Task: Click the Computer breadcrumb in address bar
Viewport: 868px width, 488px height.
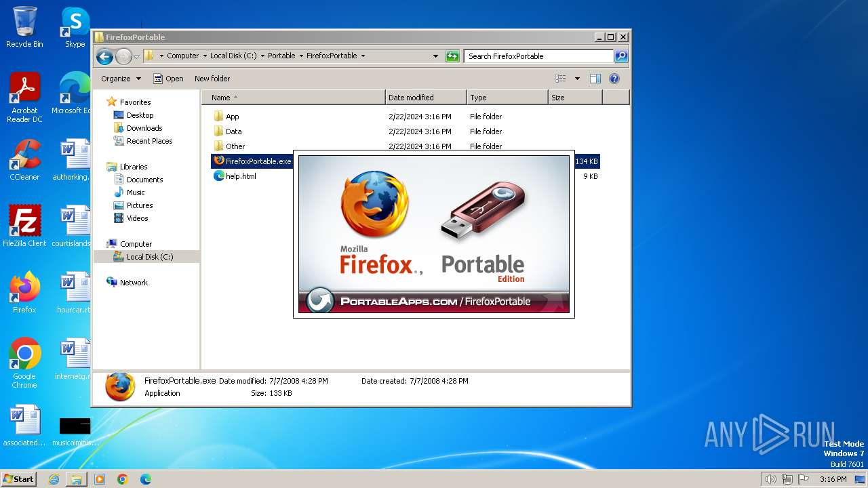Action: click(183, 56)
